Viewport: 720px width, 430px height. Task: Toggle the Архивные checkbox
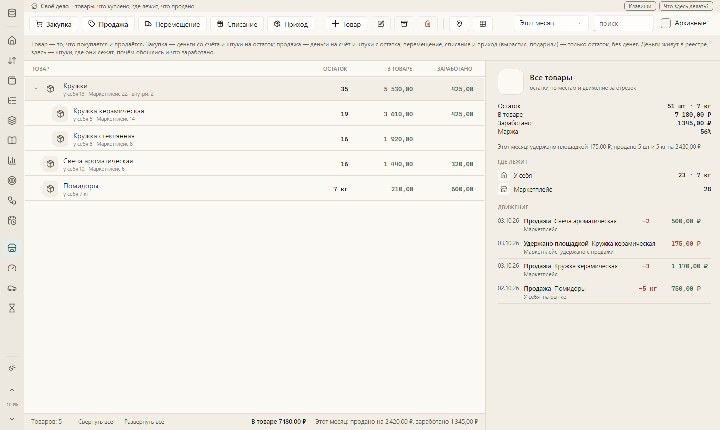(x=665, y=23)
